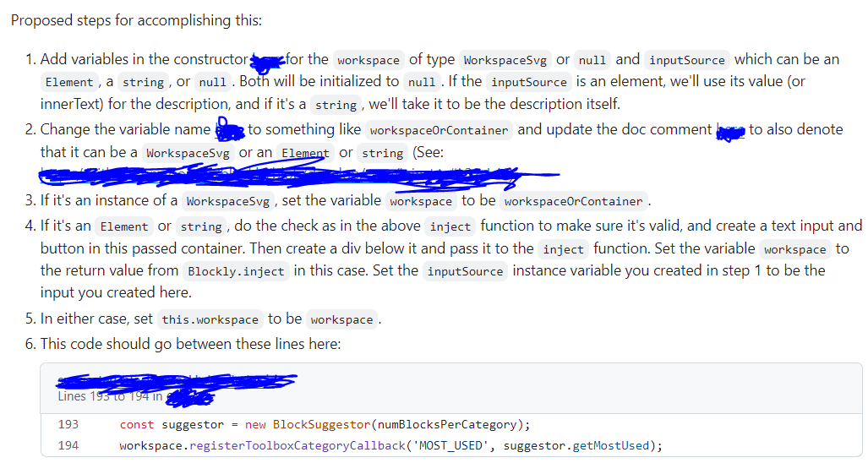Click the 'const' keyword in line 193

(x=137, y=424)
